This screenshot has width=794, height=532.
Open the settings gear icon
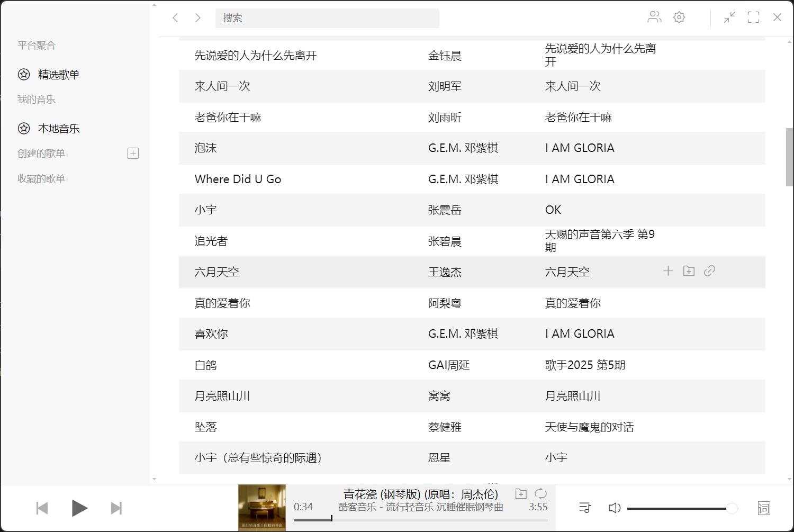[x=679, y=17]
